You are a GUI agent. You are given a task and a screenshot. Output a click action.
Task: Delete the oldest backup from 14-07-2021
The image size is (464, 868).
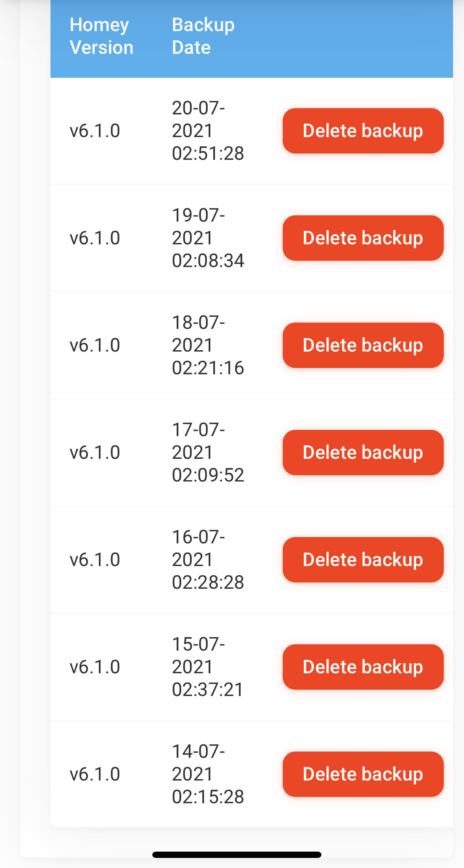(363, 774)
